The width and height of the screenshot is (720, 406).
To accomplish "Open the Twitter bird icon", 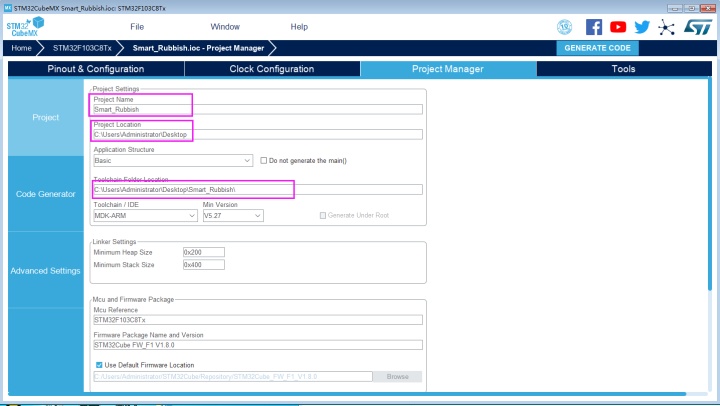I will click(642, 27).
